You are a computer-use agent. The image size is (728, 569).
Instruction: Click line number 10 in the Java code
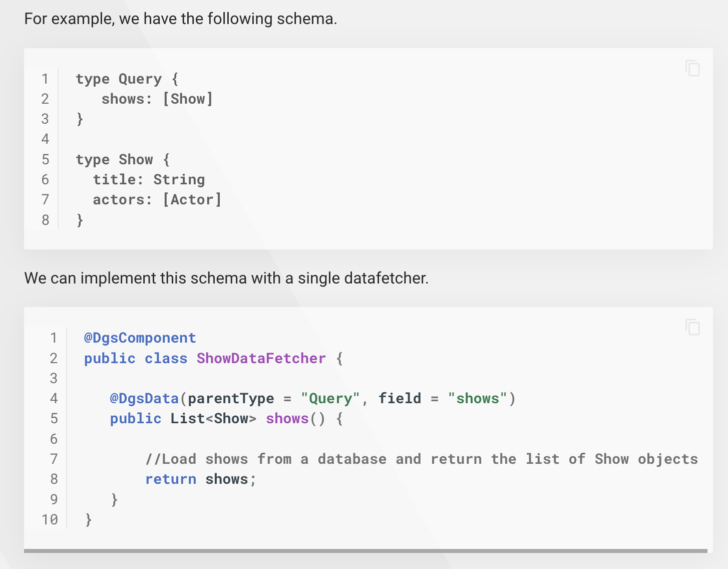[50, 520]
